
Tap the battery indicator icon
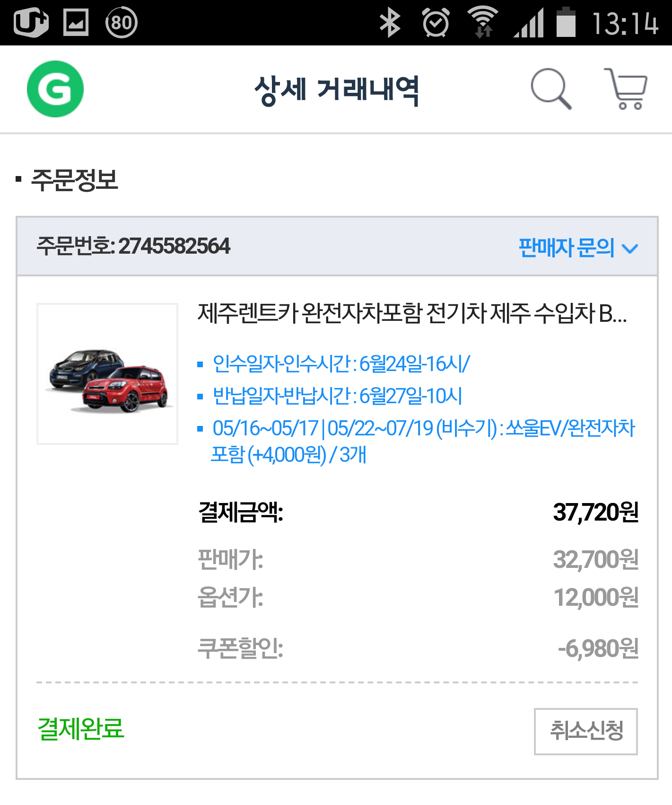click(x=566, y=23)
